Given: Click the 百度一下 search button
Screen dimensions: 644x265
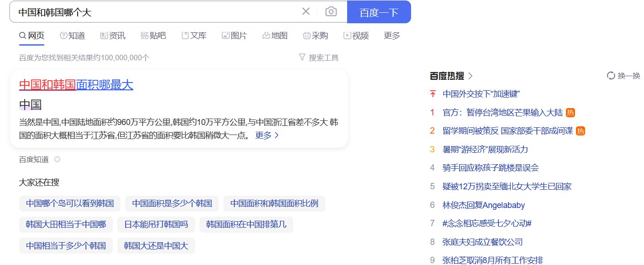Looking at the screenshot, I should [x=379, y=12].
